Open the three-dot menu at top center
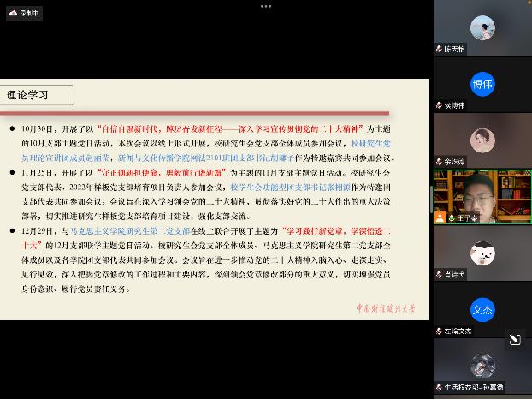The width and height of the screenshot is (532, 399). 266,6
